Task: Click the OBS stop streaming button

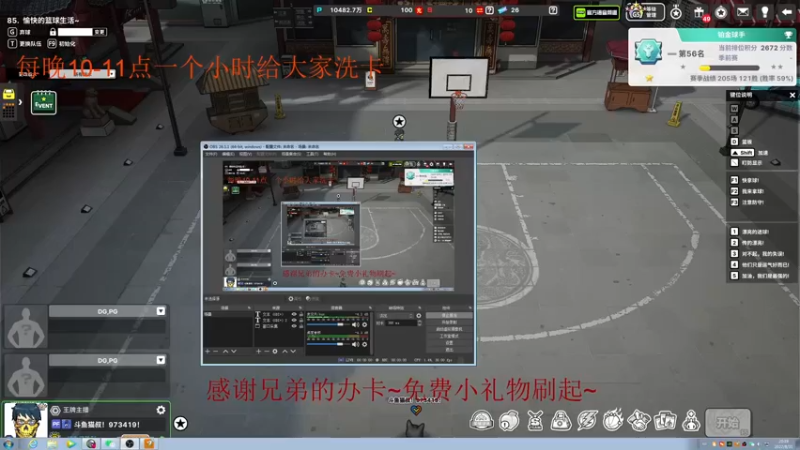Action: [449, 315]
